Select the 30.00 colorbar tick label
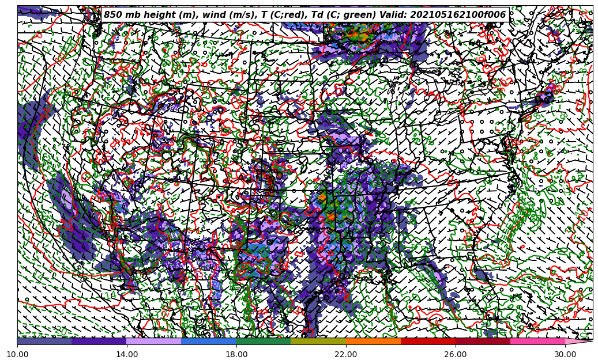598x364 pixels. pos(565,355)
